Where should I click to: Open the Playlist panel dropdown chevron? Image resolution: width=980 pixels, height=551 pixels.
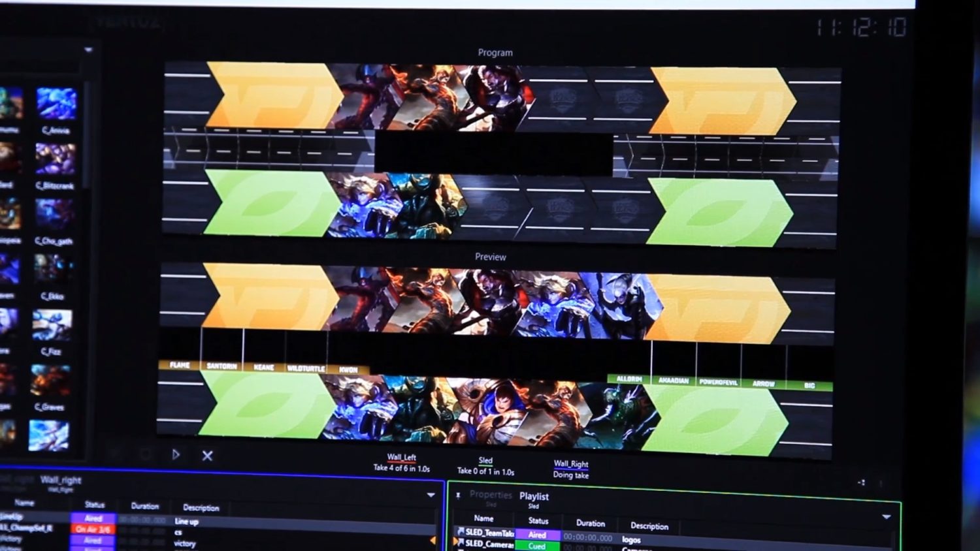(885, 516)
